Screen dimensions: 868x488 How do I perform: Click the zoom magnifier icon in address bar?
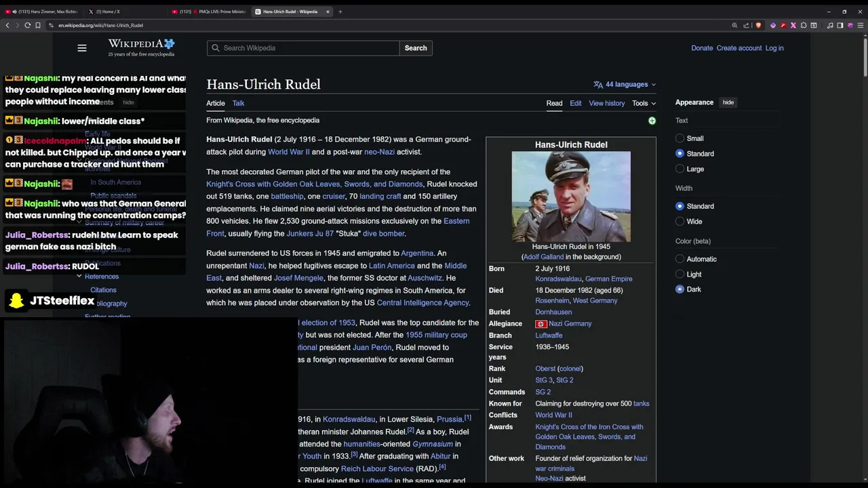(734, 25)
